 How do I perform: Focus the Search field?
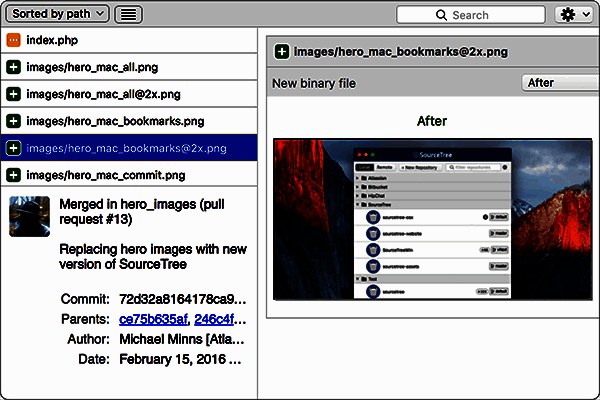click(471, 15)
